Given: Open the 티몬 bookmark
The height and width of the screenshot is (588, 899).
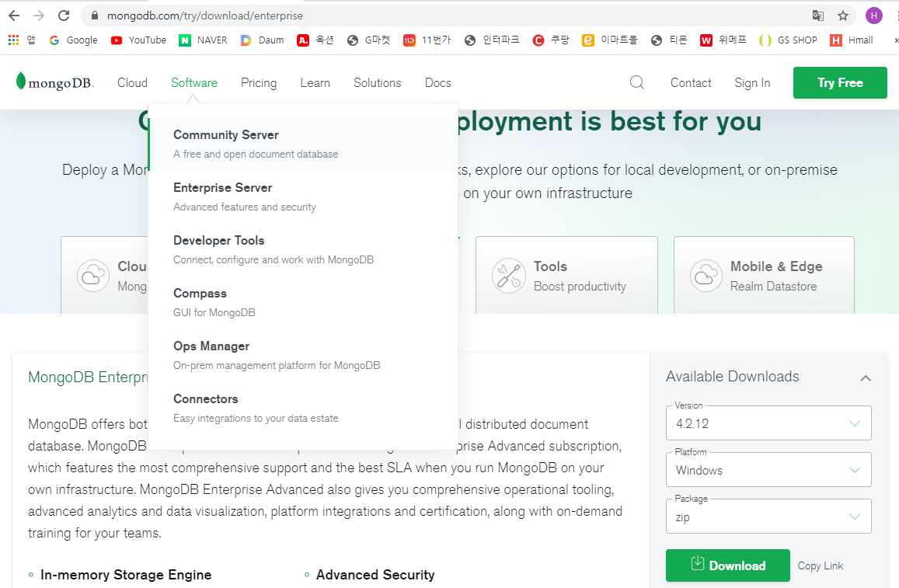Looking at the screenshot, I should point(668,40).
